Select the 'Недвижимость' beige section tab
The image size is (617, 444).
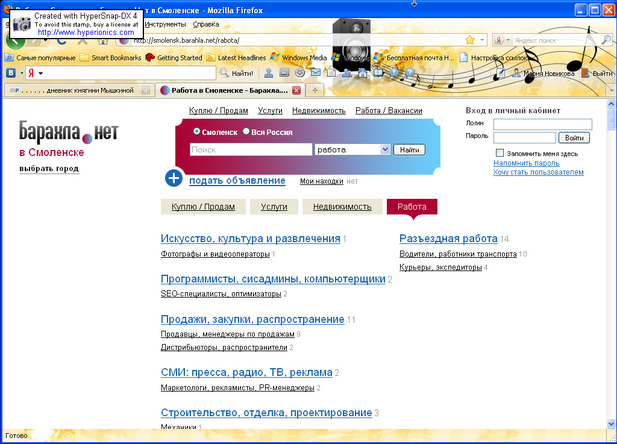[342, 207]
